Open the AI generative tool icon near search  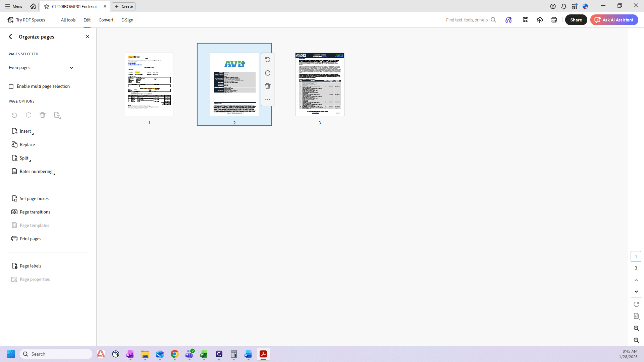(508, 20)
